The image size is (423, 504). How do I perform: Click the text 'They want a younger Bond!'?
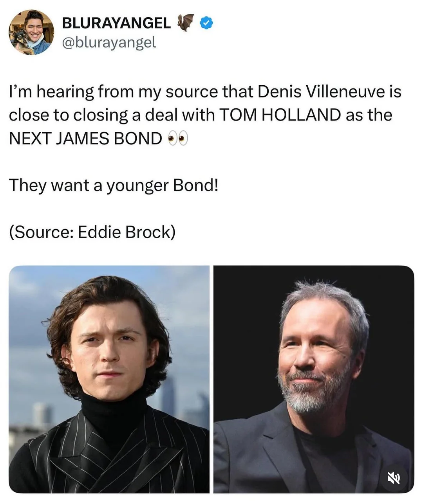pyautogui.click(x=113, y=185)
